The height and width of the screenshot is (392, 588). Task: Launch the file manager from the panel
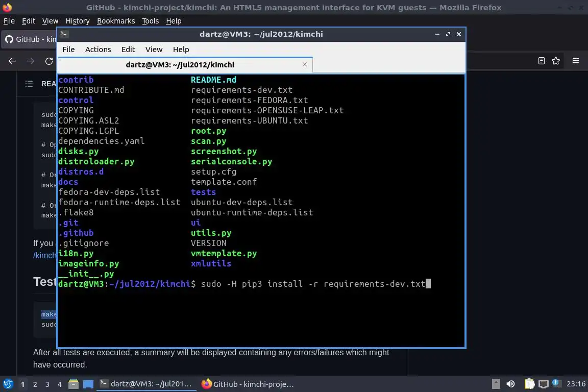coord(73,384)
